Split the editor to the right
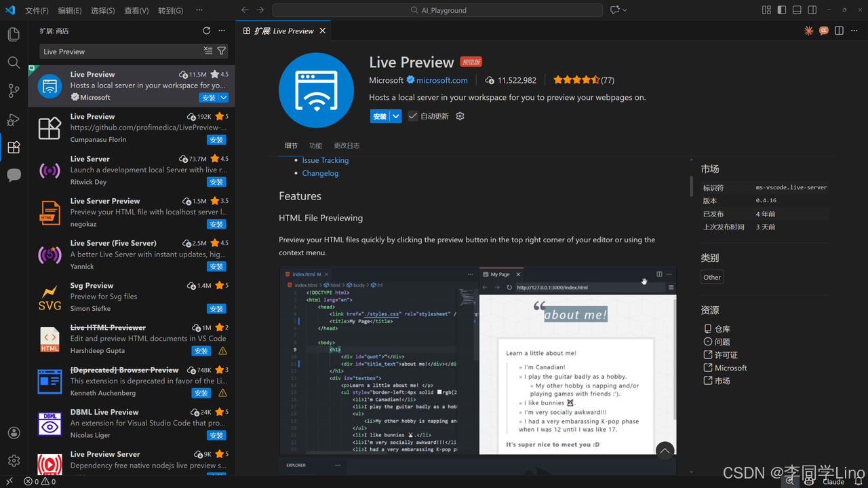Image resolution: width=868 pixels, height=488 pixels. pyautogui.click(x=840, y=31)
